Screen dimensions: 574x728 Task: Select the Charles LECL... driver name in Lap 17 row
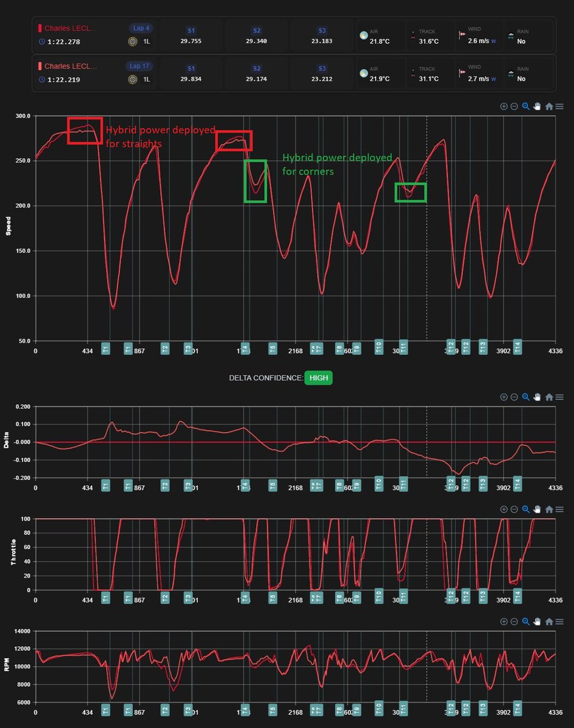(x=70, y=66)
